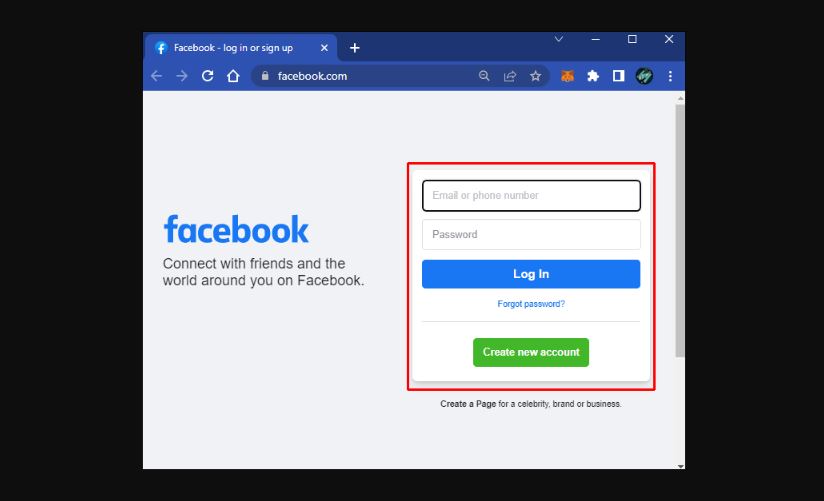Open the extensions puzzle icon
This screenshot has width=824, height=501.
593,76
